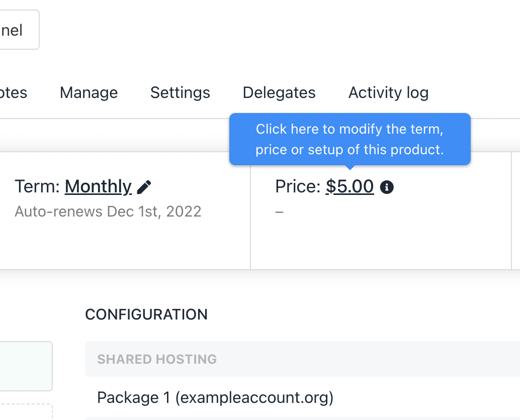Click the underlined Monthly term link

(x=98, y=187)
